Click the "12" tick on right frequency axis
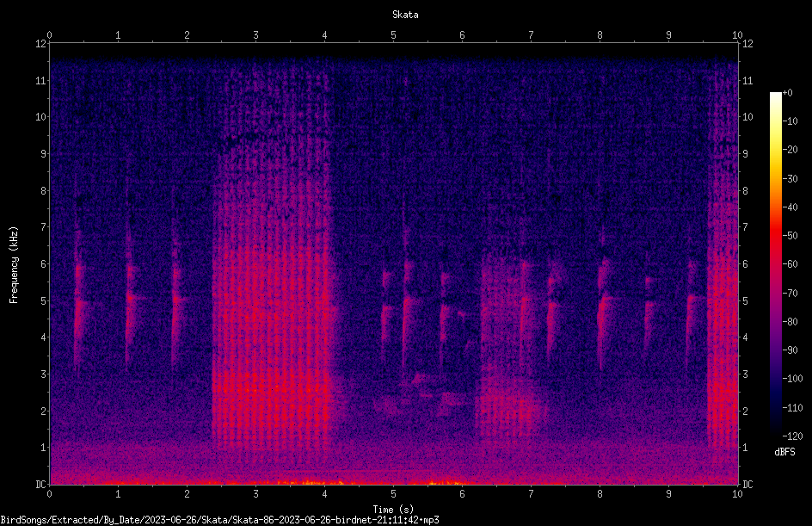Viewport: 812px width, 526px height. (747, 44)
